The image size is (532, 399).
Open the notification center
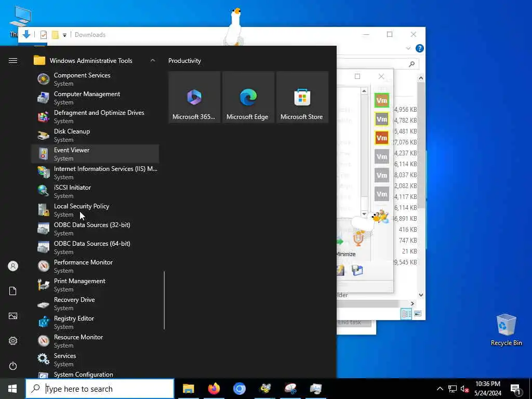pyautogui.click(x=515, y=389)
